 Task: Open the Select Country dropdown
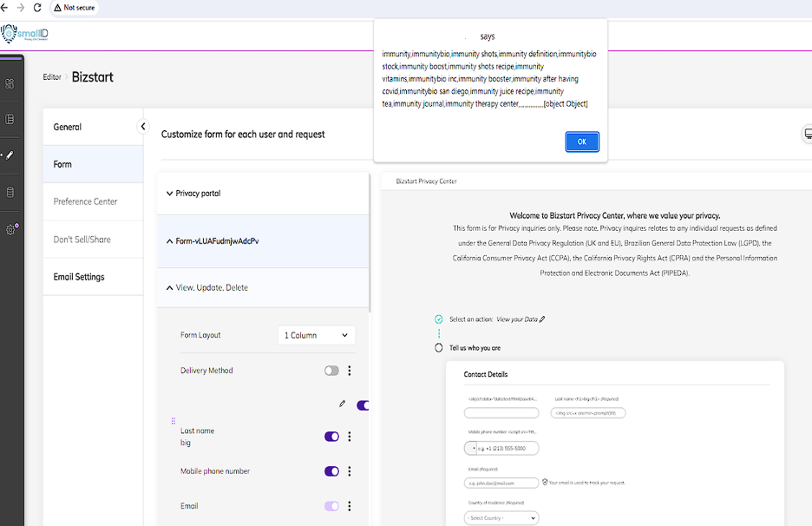pos(501,518)
